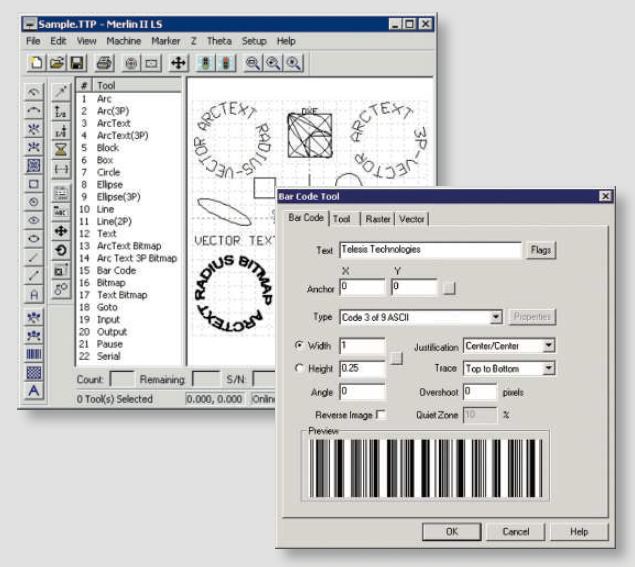635x567 pixels.
Task: Click the Help button in dialog
Action: [579, 531]
